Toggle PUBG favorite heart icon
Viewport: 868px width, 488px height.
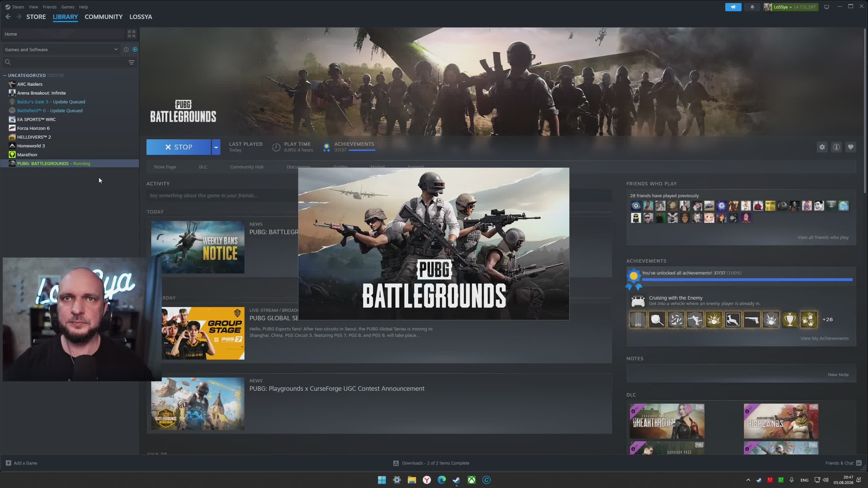851,147
